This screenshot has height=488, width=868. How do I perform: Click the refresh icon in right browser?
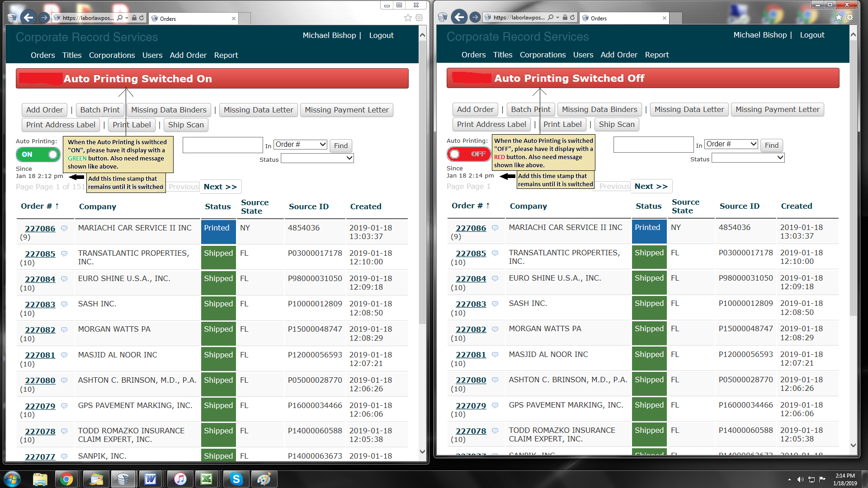pyautogui.click(x=572, y=18)
